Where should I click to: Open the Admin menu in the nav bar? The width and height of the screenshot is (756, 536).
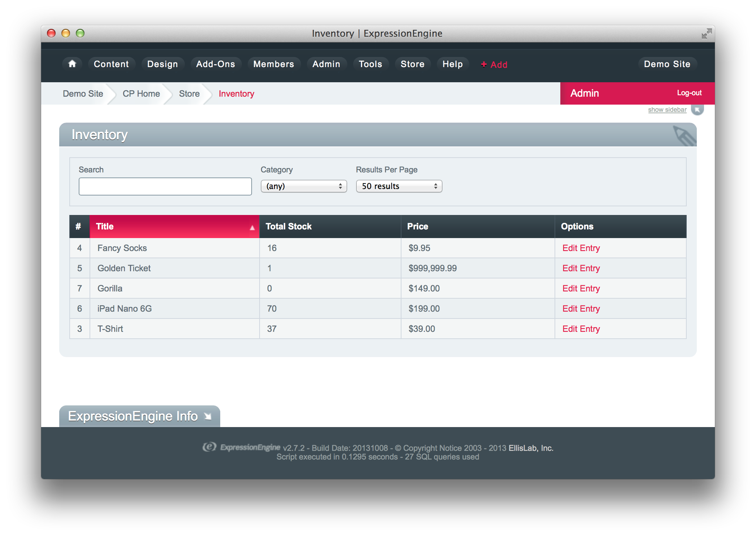(x=326, y=64)
